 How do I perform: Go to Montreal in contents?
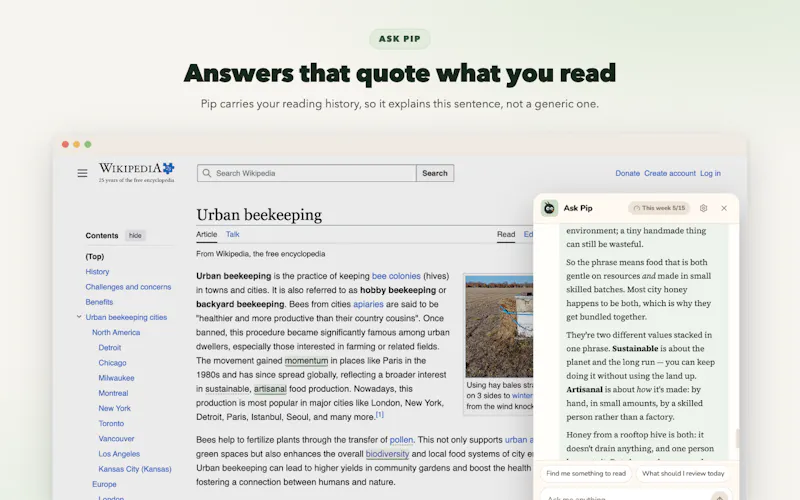[113, 393]
